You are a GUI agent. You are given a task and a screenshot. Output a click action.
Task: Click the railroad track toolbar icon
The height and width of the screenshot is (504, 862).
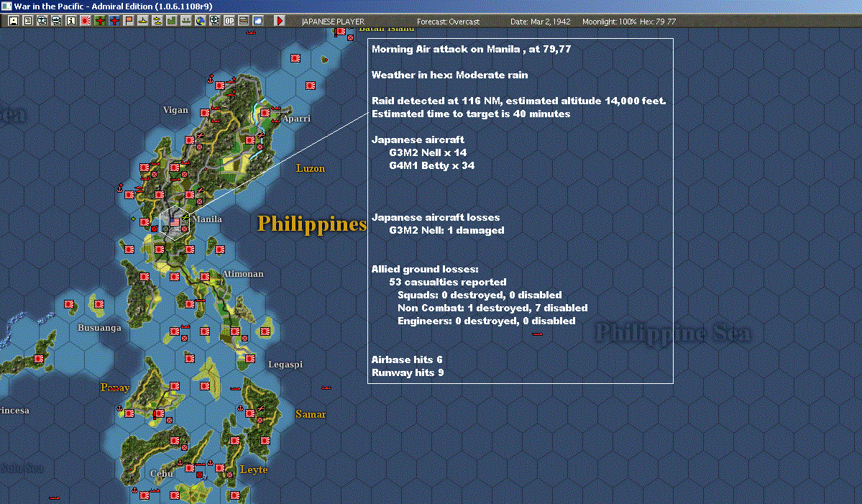point(243,21)
